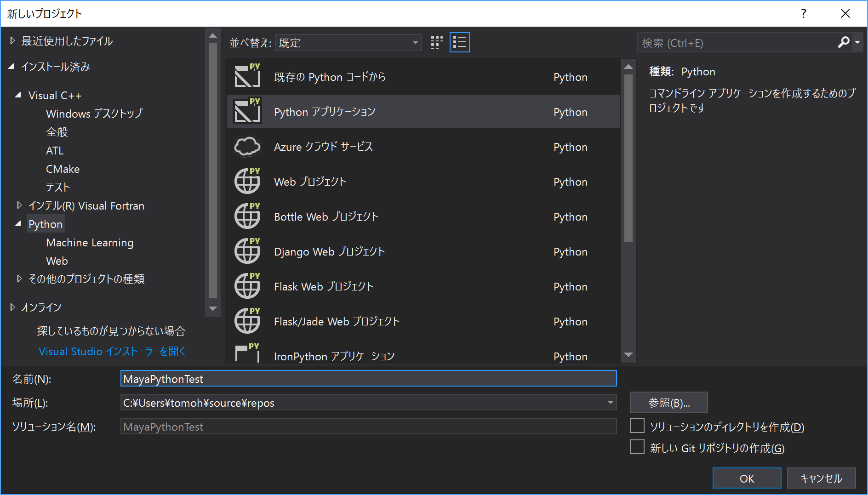Viewport: 868px width, 495px height.
Task: Select the Machine Learning category
Action: pos(90,242)
